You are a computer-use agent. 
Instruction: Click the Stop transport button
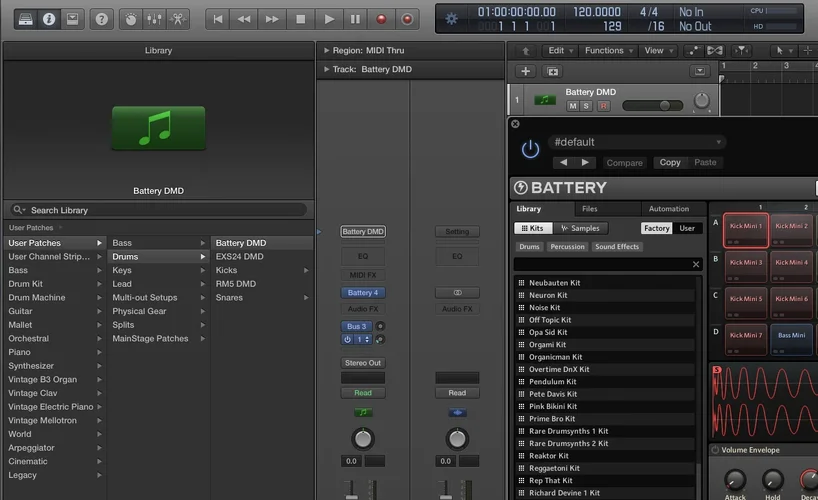[300, 18]
